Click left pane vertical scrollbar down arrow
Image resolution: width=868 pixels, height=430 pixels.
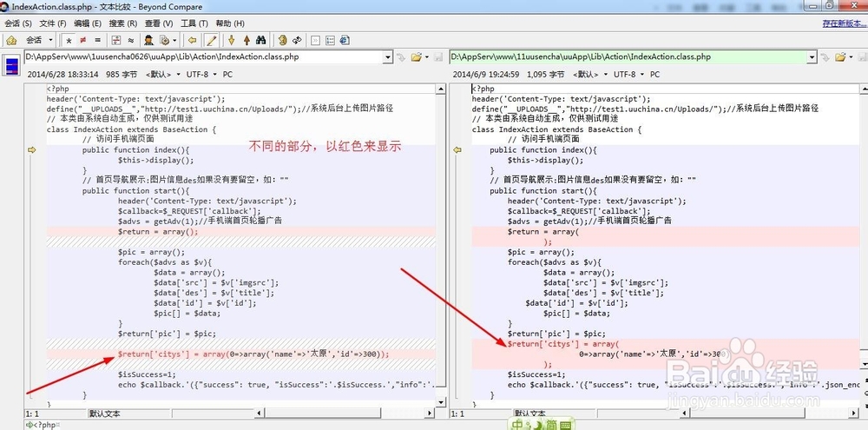(441, 403)
